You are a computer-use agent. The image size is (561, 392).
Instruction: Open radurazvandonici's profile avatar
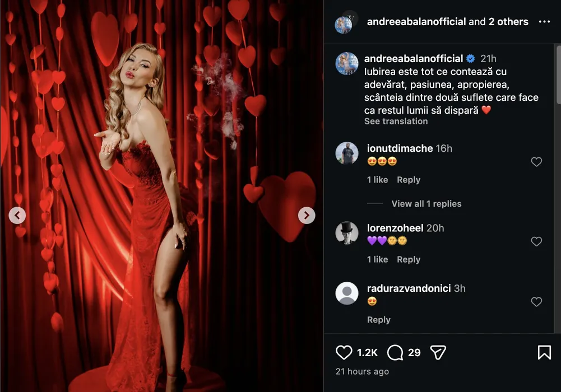pos(346,293)
